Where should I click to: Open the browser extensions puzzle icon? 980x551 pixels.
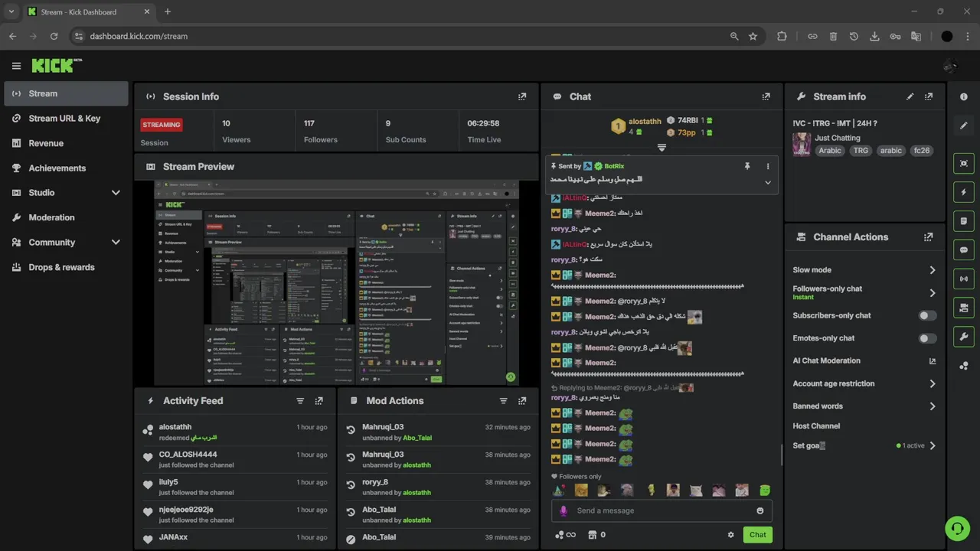tap(782, 36)
